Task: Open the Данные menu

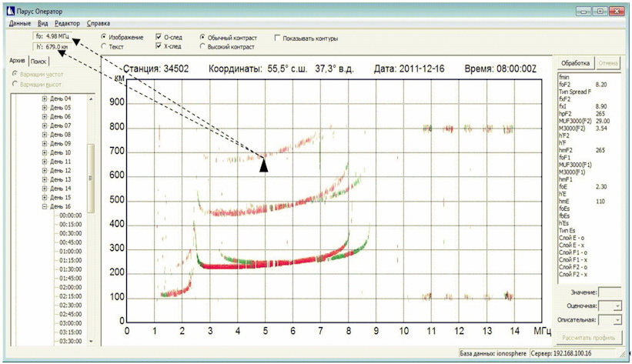Action: [20, 23]
